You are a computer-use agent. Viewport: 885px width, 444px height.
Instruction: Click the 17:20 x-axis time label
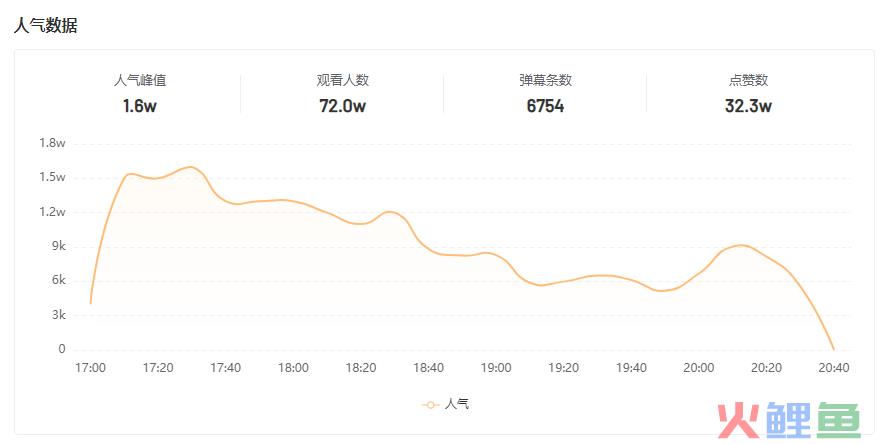point(158,368)
